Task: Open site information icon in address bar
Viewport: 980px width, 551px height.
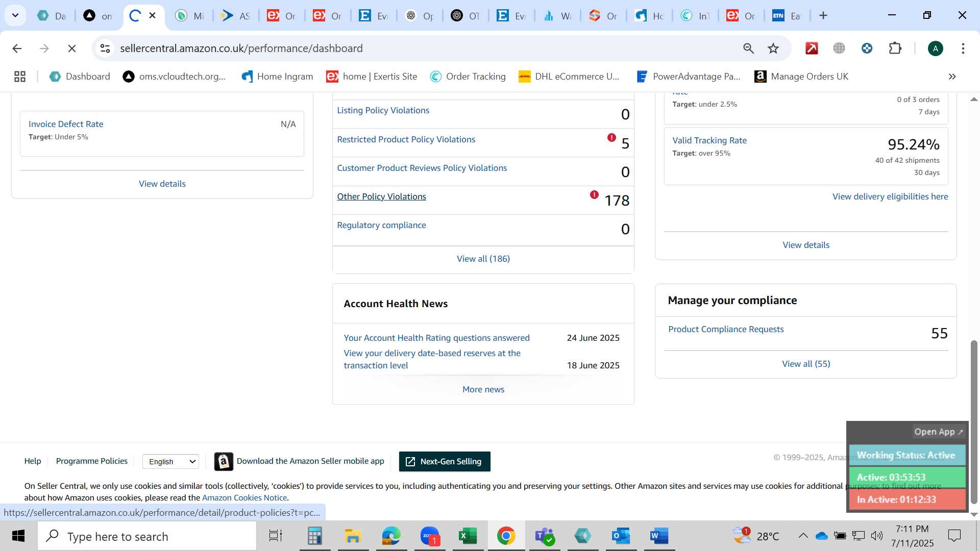Action: (x=105, y=48)
